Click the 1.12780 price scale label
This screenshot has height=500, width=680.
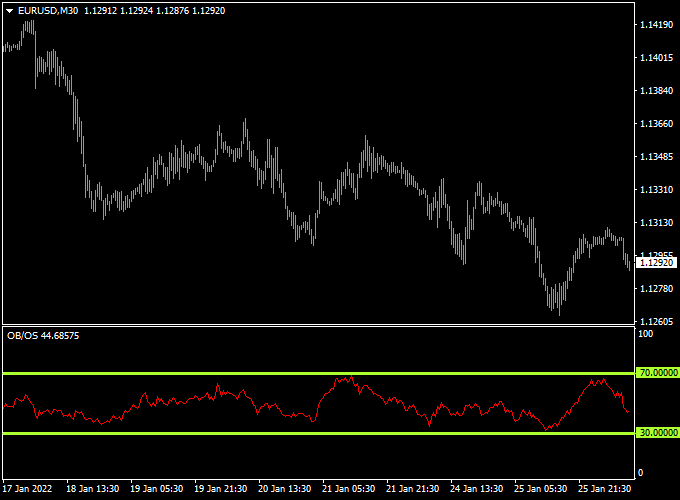click(657, 288)
